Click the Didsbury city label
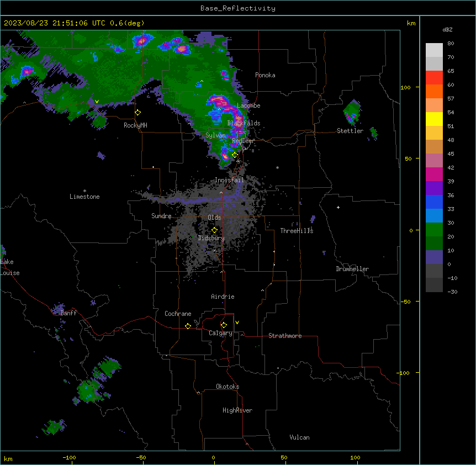Viewport: 476px width, 465px height. tap(211, 238)
